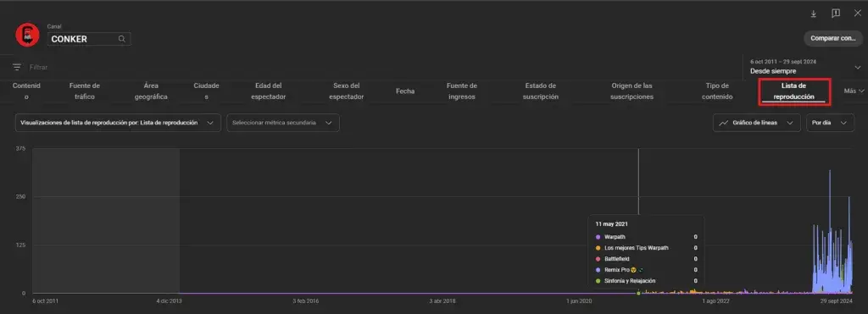The width and height of the screenshot is (868, 314).
Task: Click the Battlefield pink legend dot
Action: (598, 259)
